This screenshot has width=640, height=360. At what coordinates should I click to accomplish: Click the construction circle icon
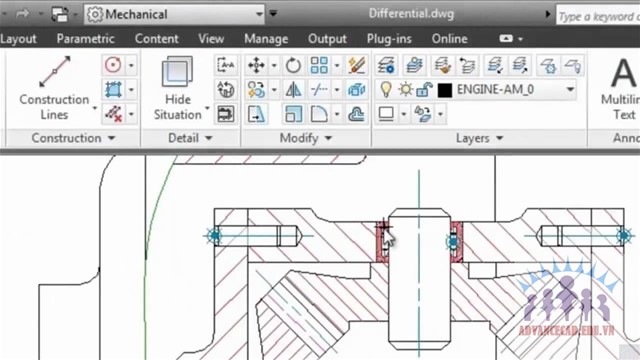click(113, 65)
